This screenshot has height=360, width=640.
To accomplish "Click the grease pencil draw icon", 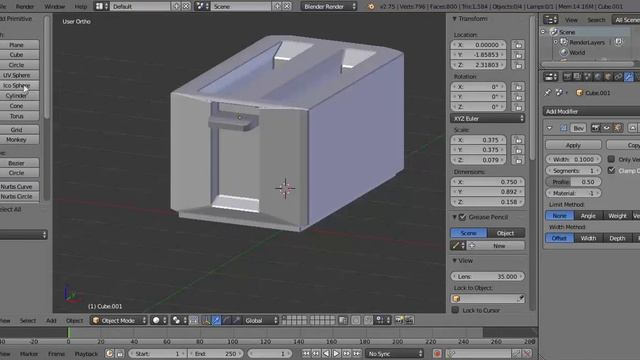I will coord(458,245).
